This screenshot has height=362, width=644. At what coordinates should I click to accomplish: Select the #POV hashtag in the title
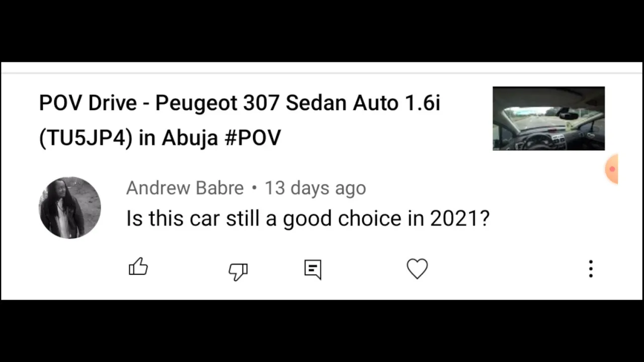(252, 138)
